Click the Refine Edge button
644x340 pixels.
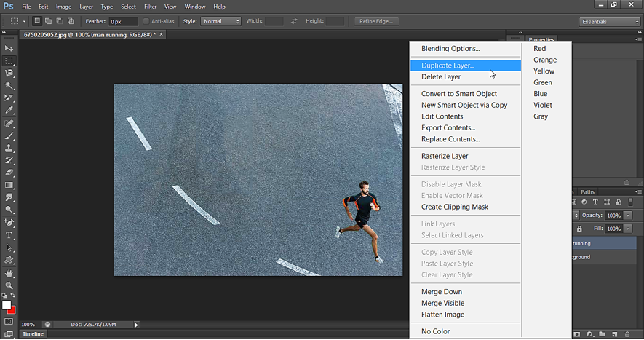[x=376, y=21]
